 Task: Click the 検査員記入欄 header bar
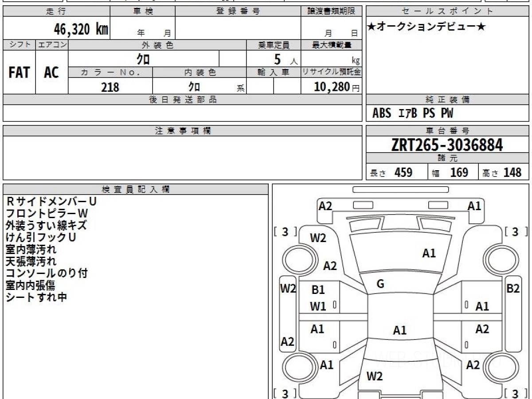click(136, 189)
